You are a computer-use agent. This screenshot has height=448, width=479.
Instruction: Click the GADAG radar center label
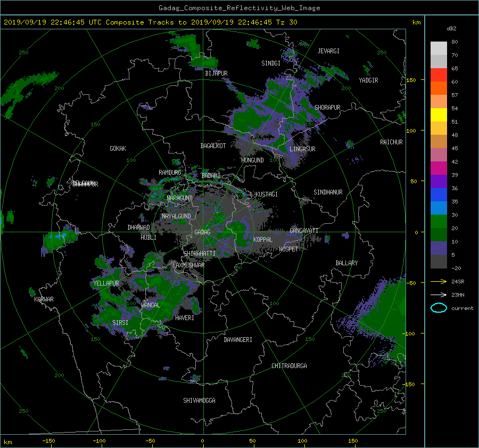click(202, 232)
